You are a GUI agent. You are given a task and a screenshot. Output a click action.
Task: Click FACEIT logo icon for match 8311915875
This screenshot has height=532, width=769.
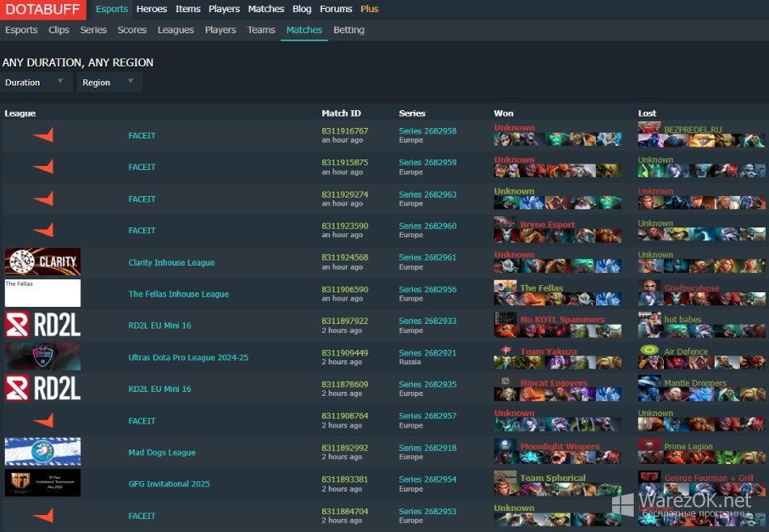click(43, 166)
